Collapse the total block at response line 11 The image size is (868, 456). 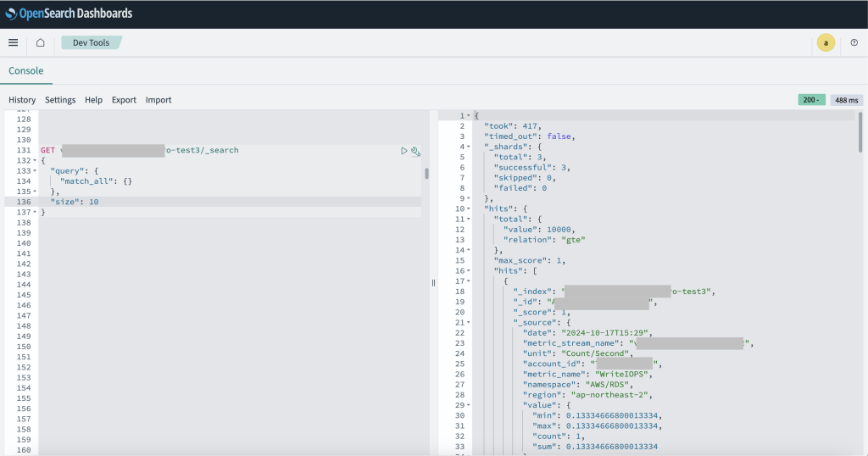pyautogui.click(x=468, y=220)
